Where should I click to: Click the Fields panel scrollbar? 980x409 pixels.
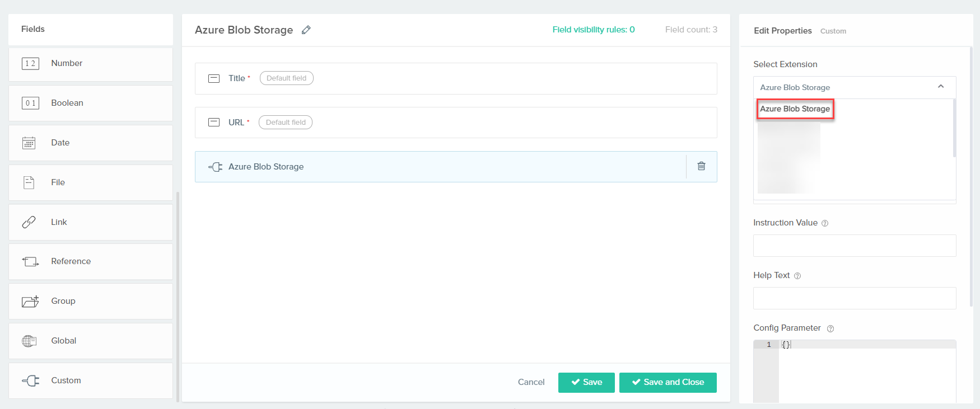point(178,297)
